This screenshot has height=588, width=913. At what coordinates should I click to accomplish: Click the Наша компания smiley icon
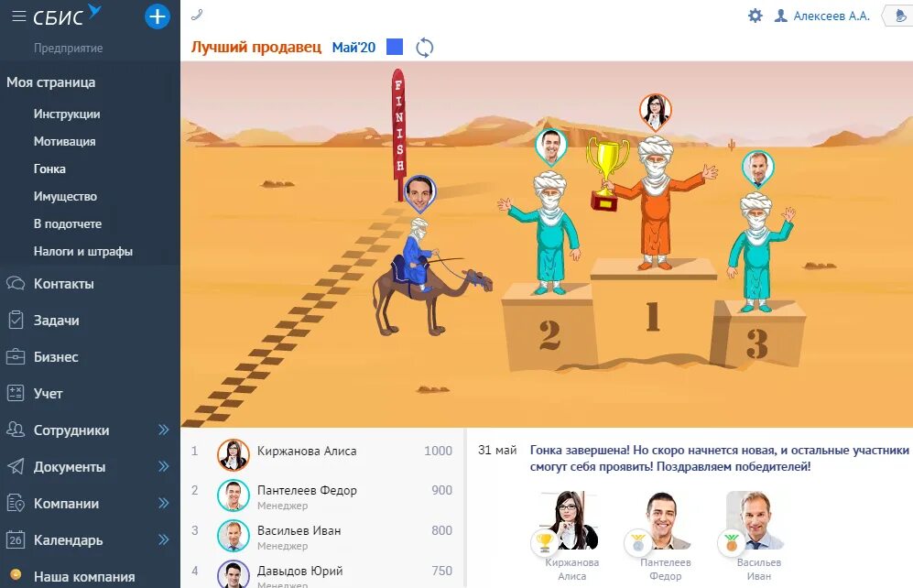[16, 574]
